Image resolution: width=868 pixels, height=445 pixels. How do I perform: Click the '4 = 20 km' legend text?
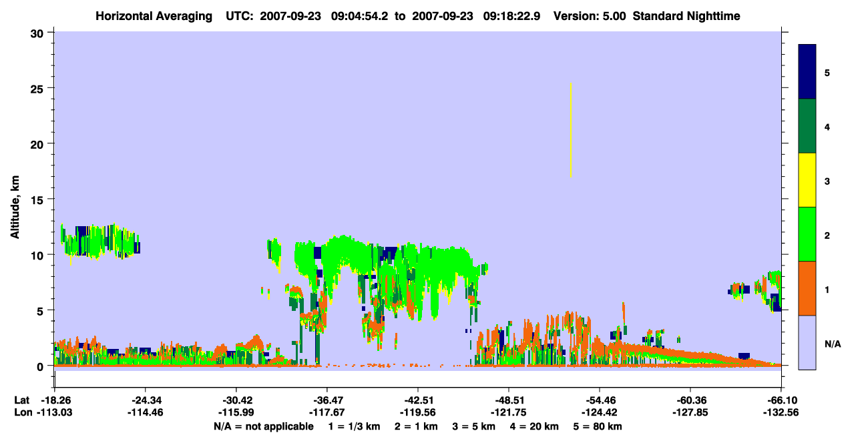tap(534, 426)
